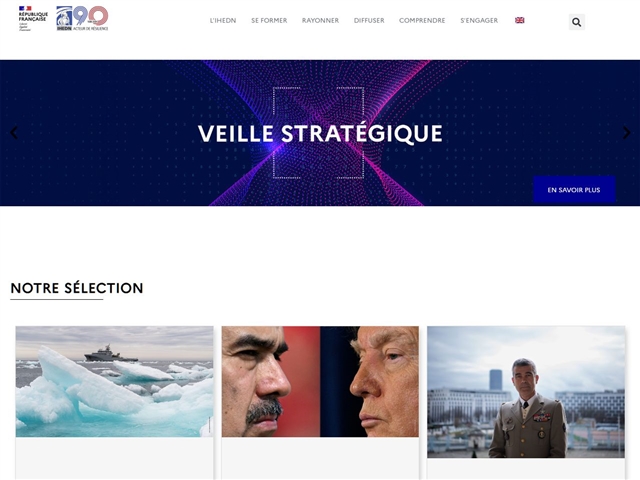
Task: Open the military officer portrait thumbnail
Action: (526, 392)
